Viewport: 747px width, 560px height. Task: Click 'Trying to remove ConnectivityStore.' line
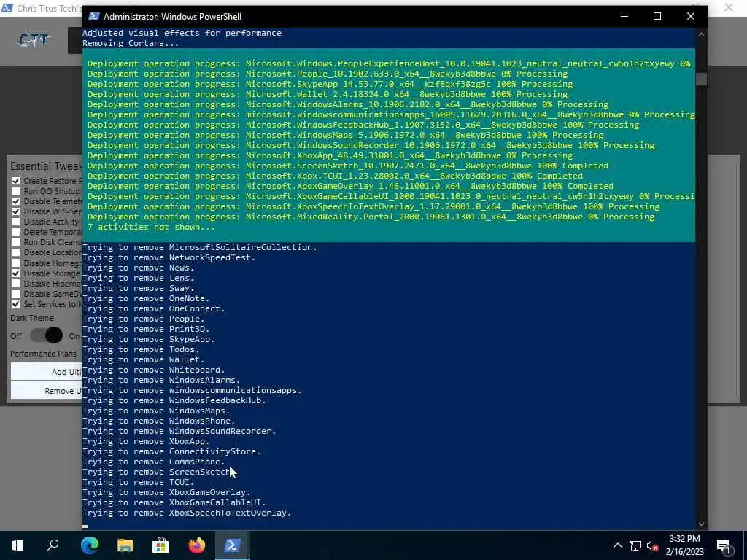(171, 451)
